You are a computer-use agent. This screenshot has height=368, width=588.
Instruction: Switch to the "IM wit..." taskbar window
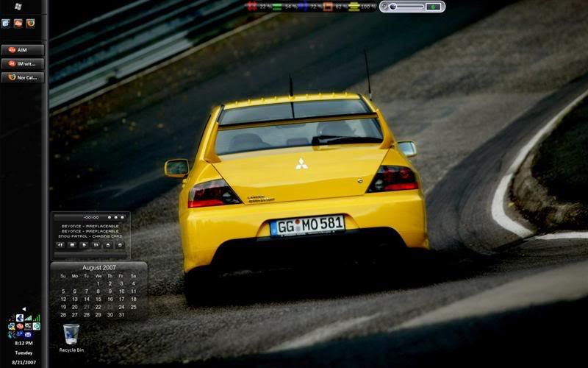coord(23,64)
